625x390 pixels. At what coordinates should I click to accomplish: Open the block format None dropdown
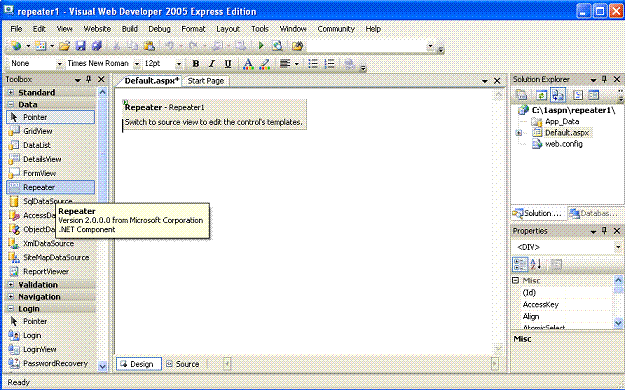click(x=59, y=64)
